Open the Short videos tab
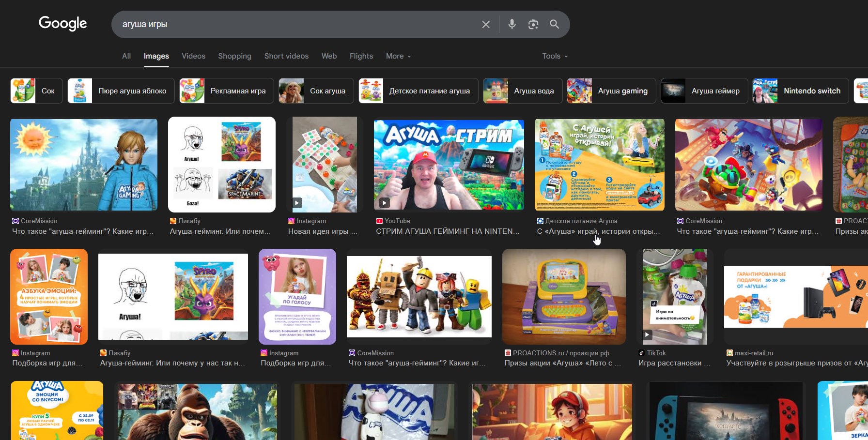The width and height of the screenshot is (868, 440). [286, 56]
